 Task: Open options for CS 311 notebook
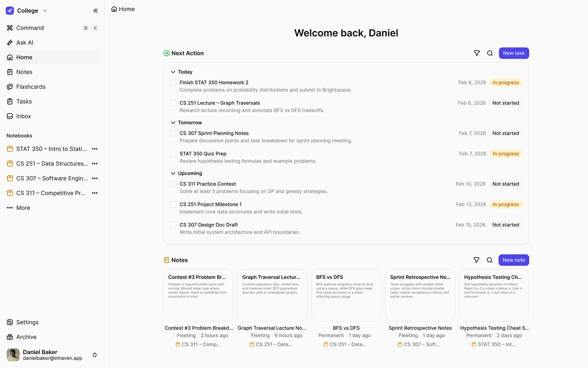tap(95, 193)
